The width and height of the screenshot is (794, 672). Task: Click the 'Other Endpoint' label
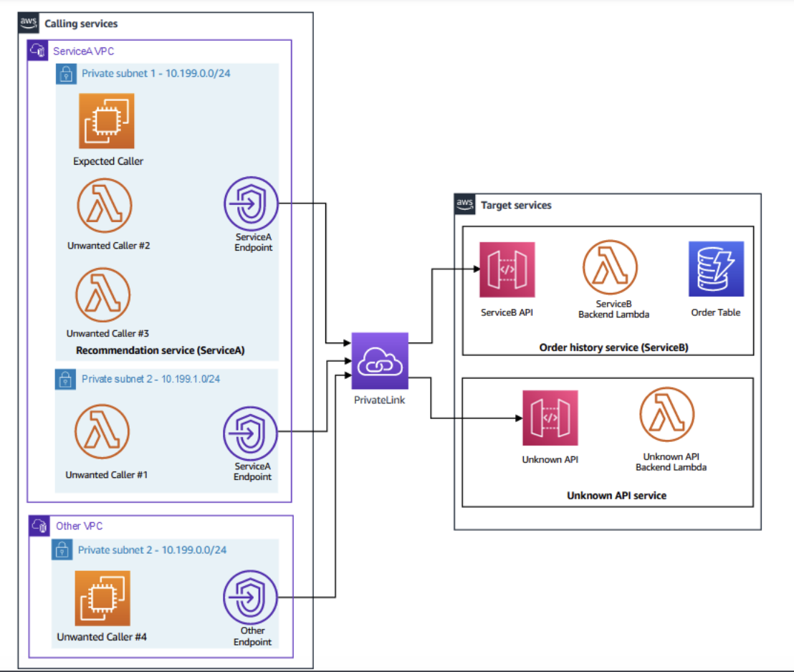point(253,636)
